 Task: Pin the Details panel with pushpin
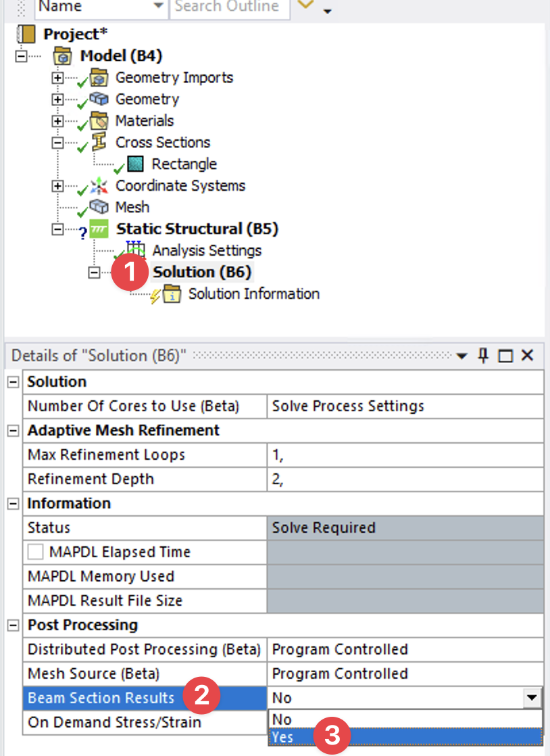[x=483, y=356]
